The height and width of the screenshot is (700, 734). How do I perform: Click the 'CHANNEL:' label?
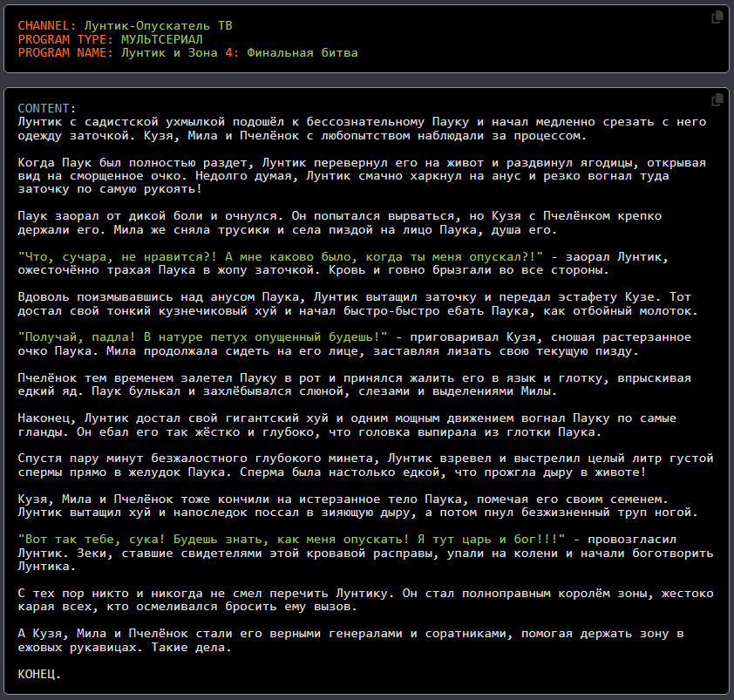point(47,26)
